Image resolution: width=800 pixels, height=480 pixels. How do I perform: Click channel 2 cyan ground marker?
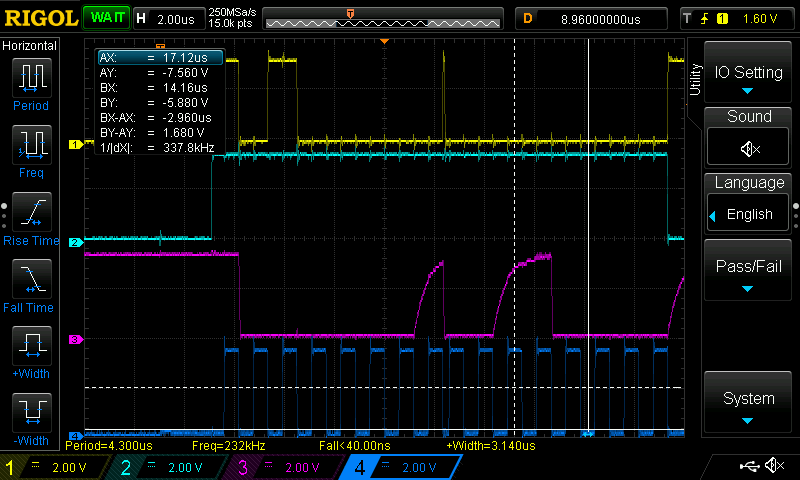(76, 242)
